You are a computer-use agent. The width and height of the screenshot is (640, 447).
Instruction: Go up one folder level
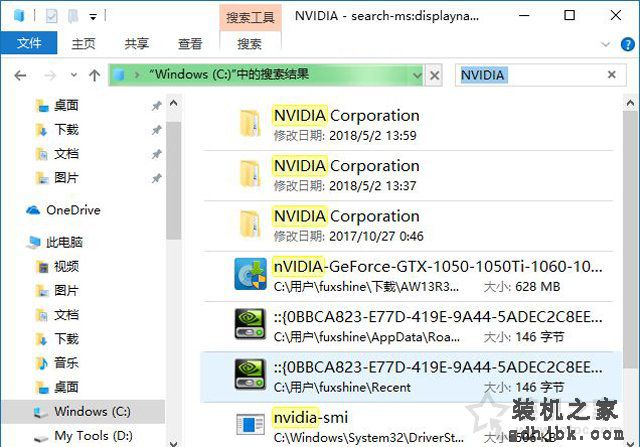tap(94, 75)
